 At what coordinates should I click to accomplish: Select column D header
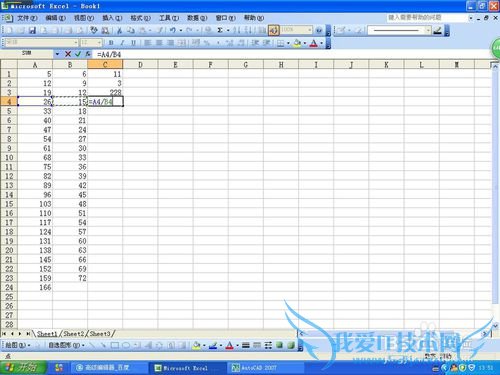[140, 65]
